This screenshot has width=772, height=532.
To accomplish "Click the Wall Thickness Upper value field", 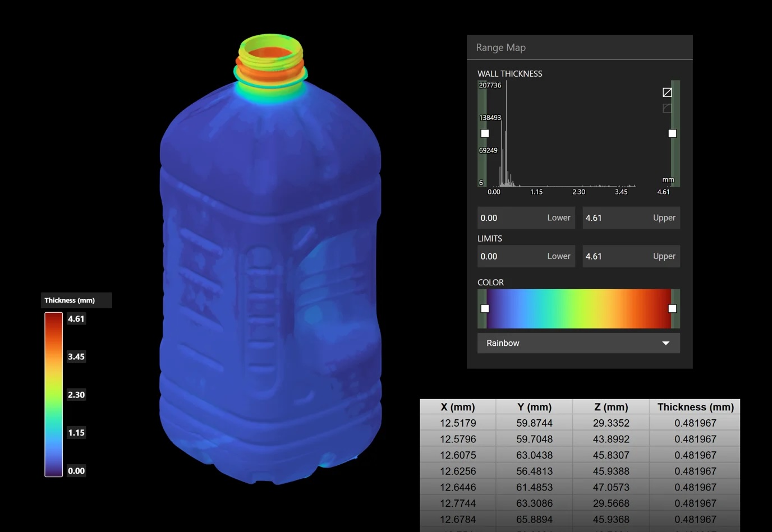I will [631, 218].
